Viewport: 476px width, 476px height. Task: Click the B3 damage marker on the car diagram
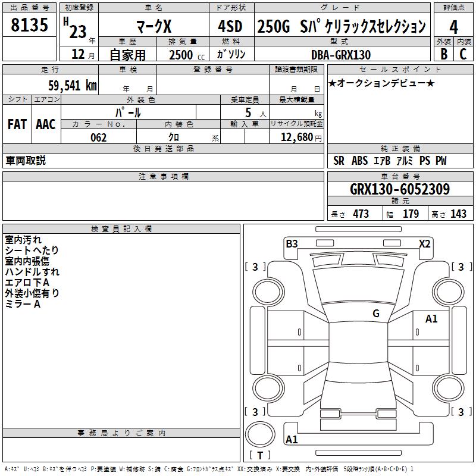click(x=292, y=243)
